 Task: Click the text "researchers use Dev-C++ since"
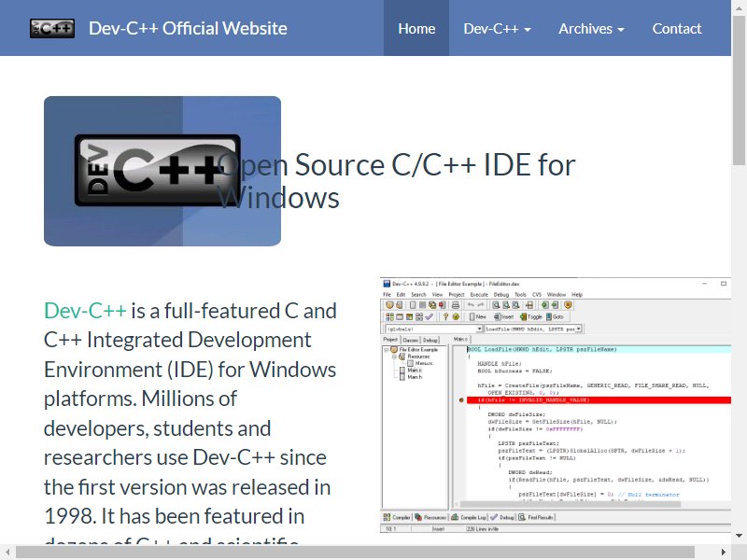(185, 457)
